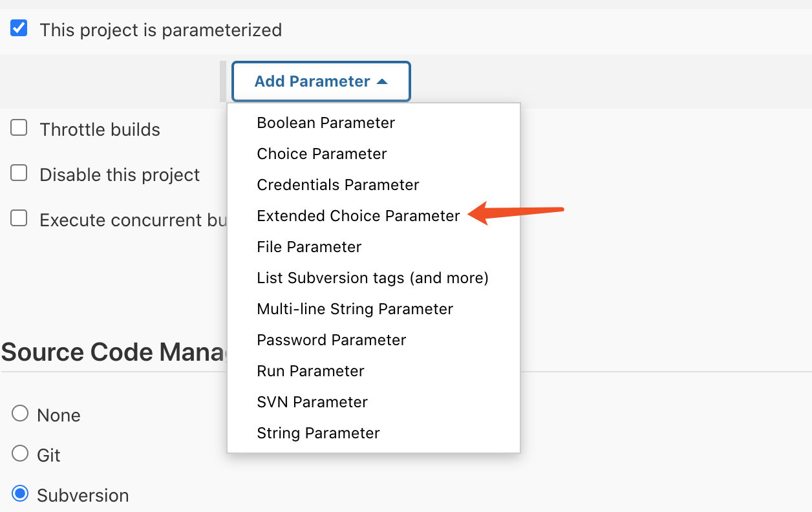
Task: Select Extended Choice Parameter entry
Action: click(358, 216)
